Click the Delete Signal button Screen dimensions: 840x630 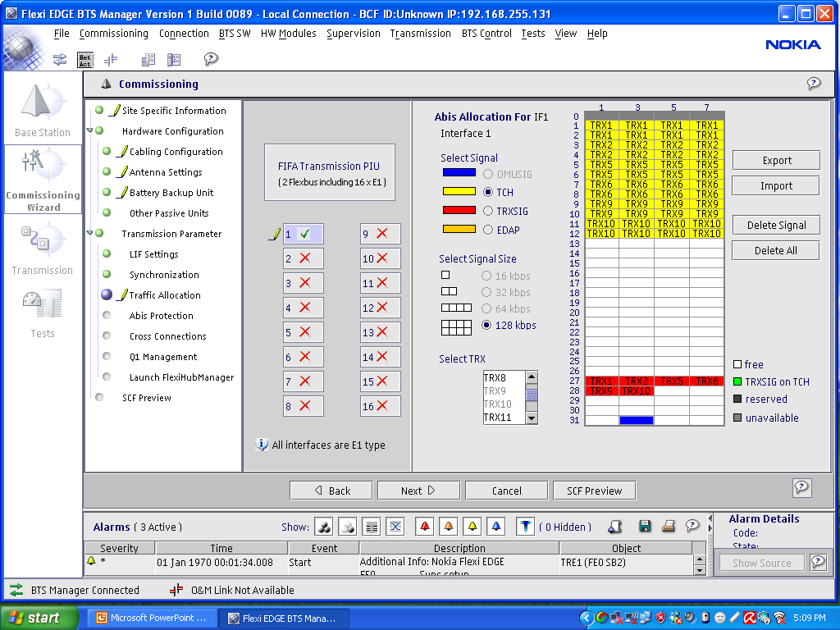coord(776,226)
